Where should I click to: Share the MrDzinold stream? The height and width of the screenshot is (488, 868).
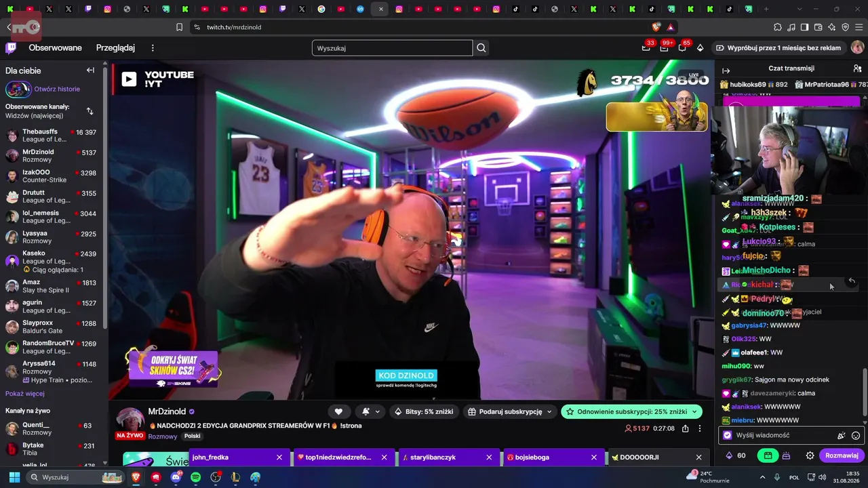pyautogui.click(x=686, y=428)
